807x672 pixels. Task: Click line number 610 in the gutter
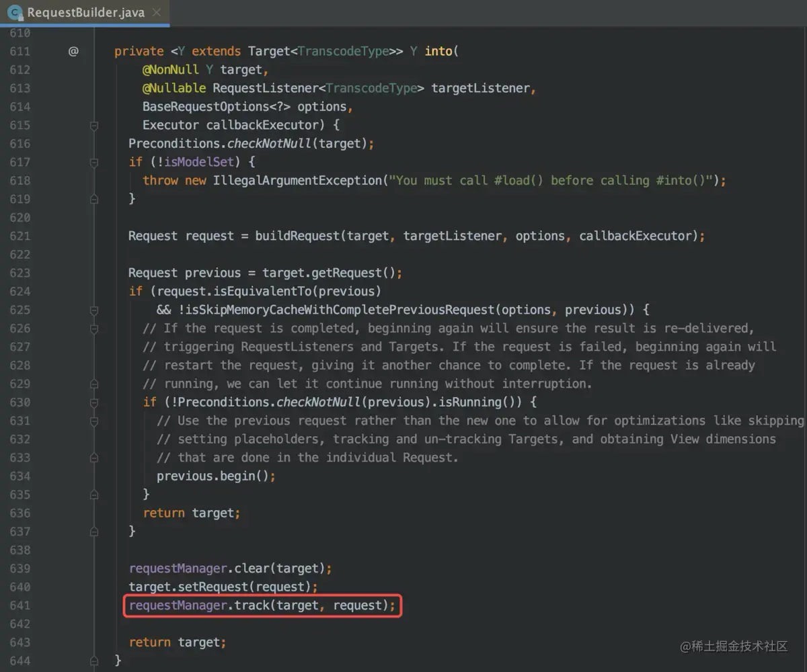[x=20, y=33]
